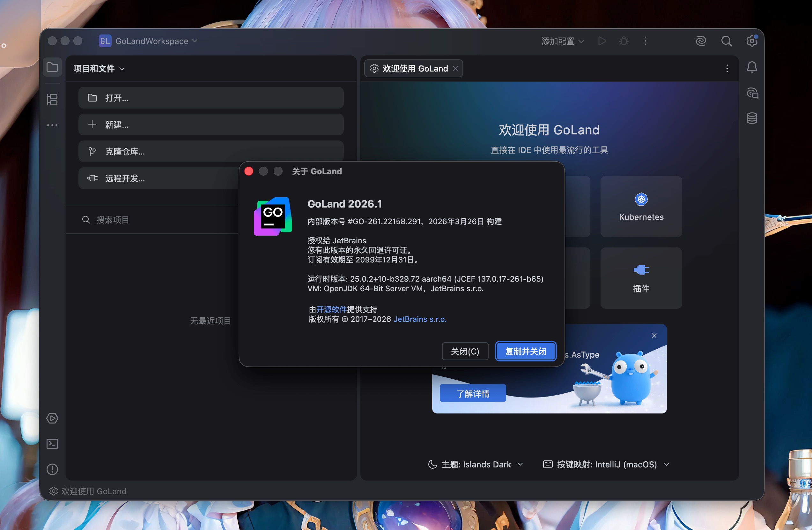This screenshot has width=812, height=530.
Task: Open the Notifications bell on the right sidebar
Action: pos(752,67)
